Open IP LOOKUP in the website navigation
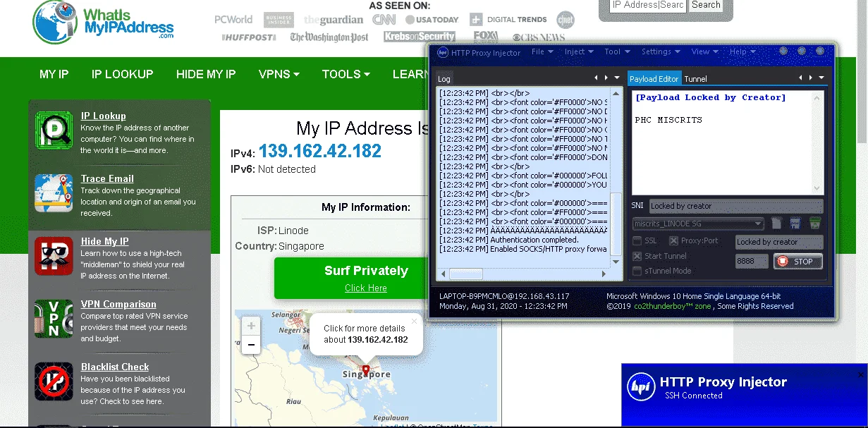The height and width of the screenshot is (428, 868). [122, 74]
